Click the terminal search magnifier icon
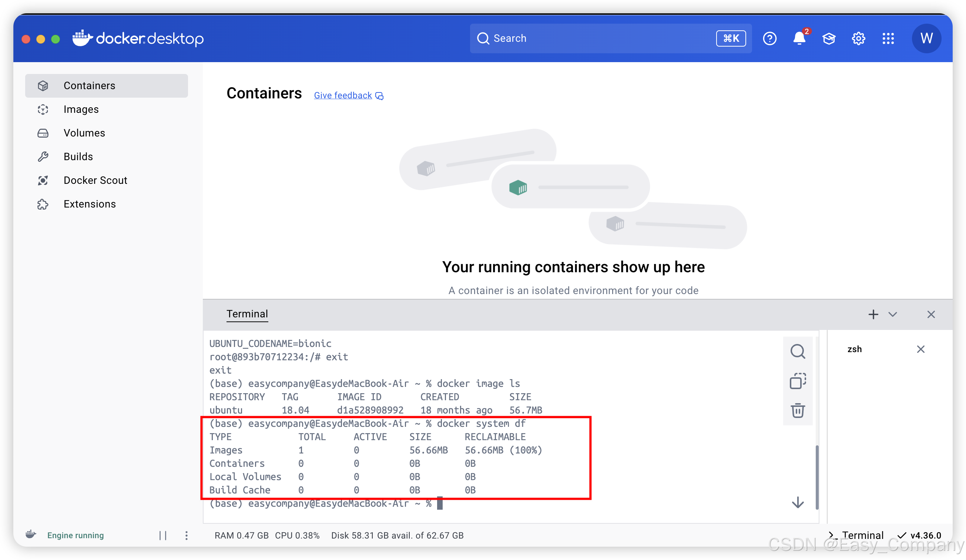The image size is (966, 560). point(797,351)
